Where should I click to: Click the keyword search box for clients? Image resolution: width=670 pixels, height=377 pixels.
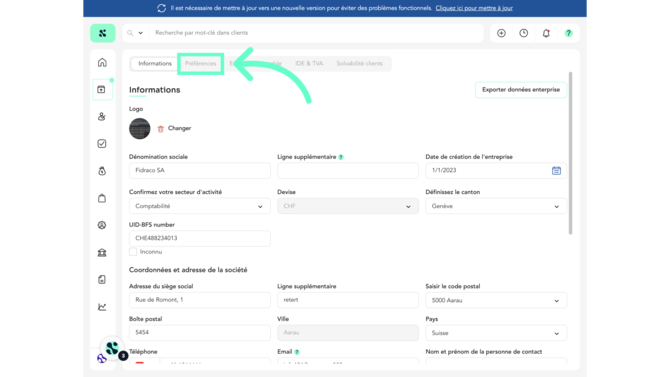coord(316,33)
